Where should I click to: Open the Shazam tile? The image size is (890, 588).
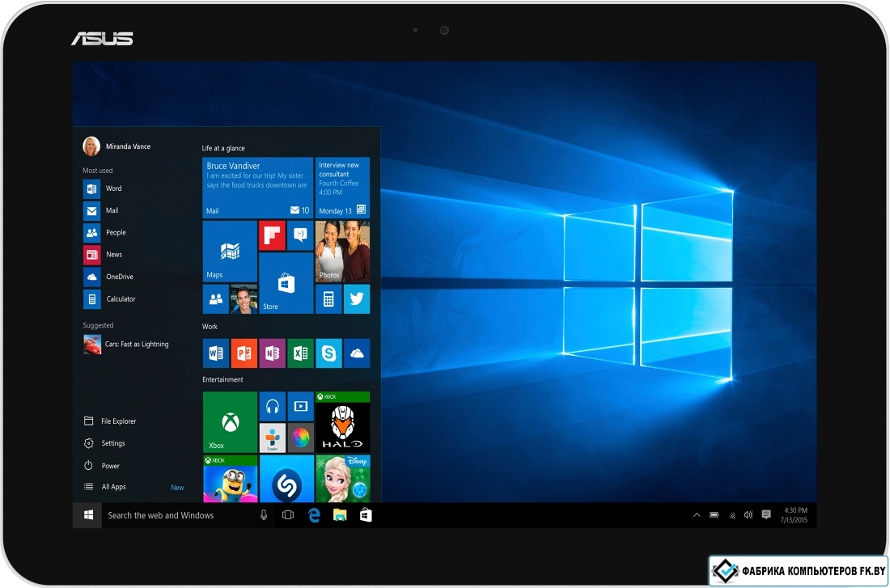286,479
